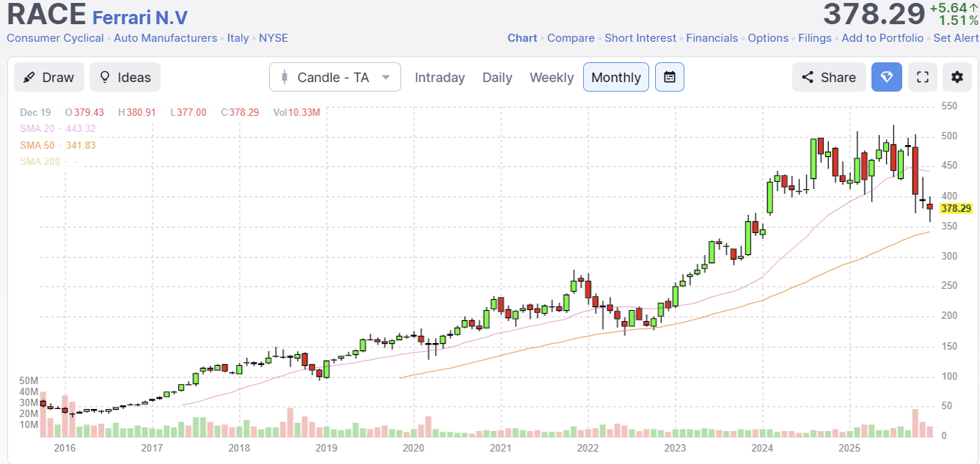Click the blue diamond premium icon
The image size is (980, 464).
[887, 77]
